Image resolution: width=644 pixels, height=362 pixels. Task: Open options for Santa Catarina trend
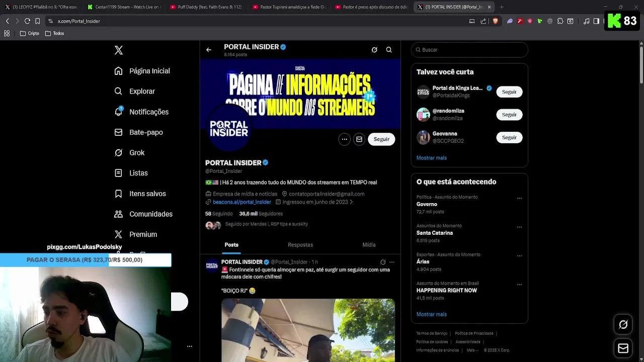click(x=519, y=227)
